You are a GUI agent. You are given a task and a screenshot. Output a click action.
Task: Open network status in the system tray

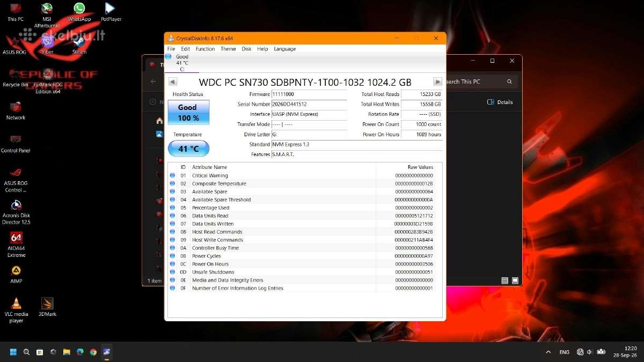pos(580,352)
